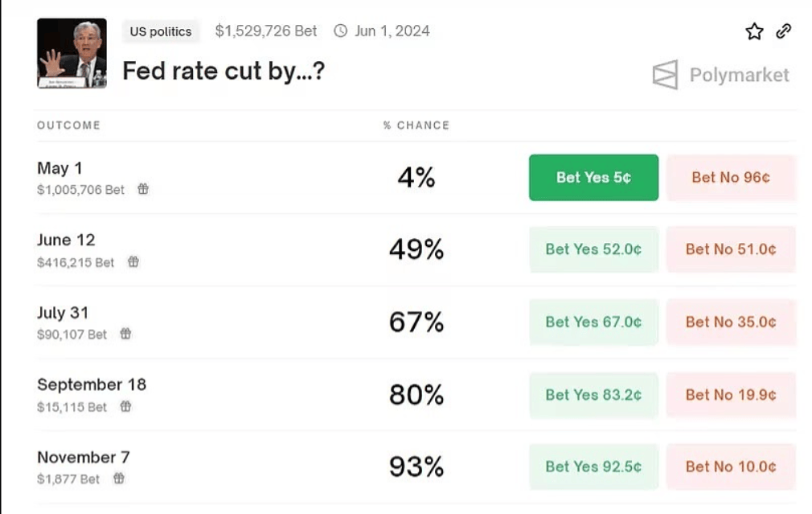Image resolution: width=812 pixels, height=514 pixels.
Task: Select the US politics category tag
Action: click(161, 31)
